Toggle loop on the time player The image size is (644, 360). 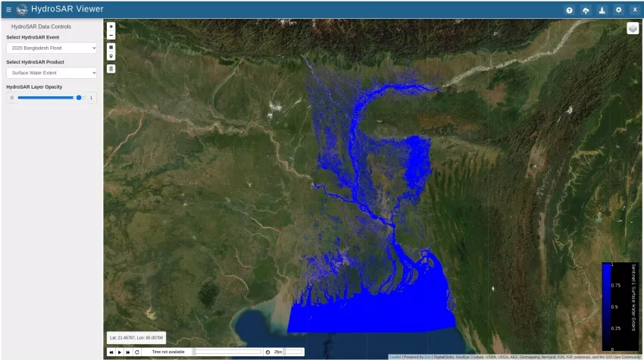(x=137, y=352)
